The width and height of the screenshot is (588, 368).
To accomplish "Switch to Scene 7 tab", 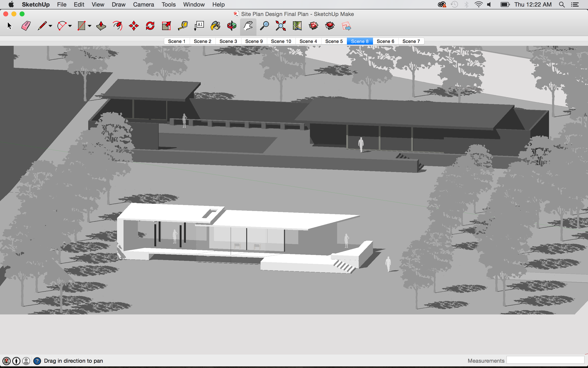I will point(411,41).
